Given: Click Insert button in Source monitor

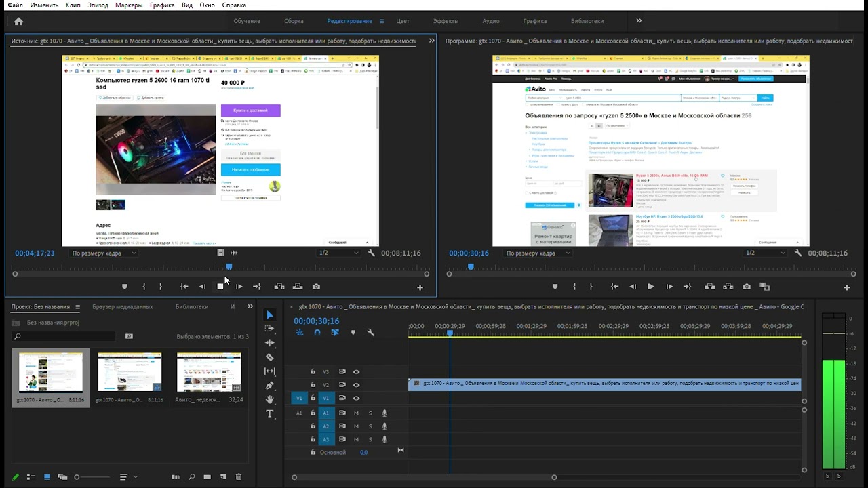Looking at the screenshot, I should coord(279,287).
